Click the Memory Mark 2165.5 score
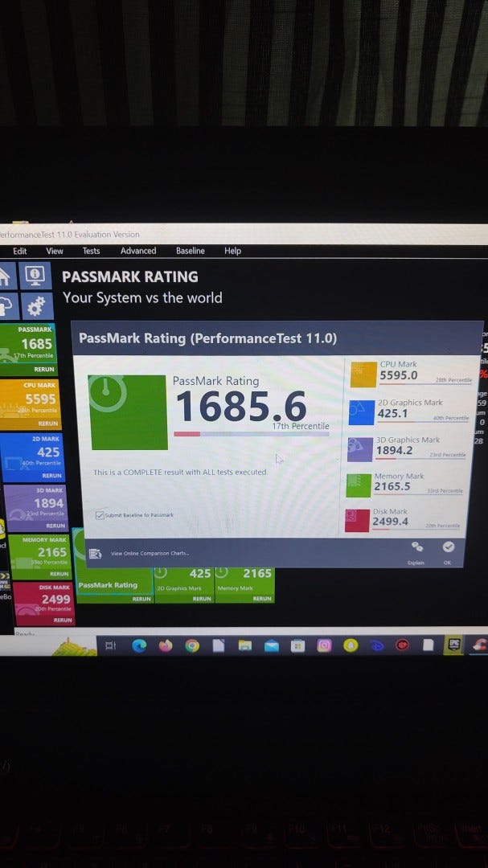 pos(392,486)
